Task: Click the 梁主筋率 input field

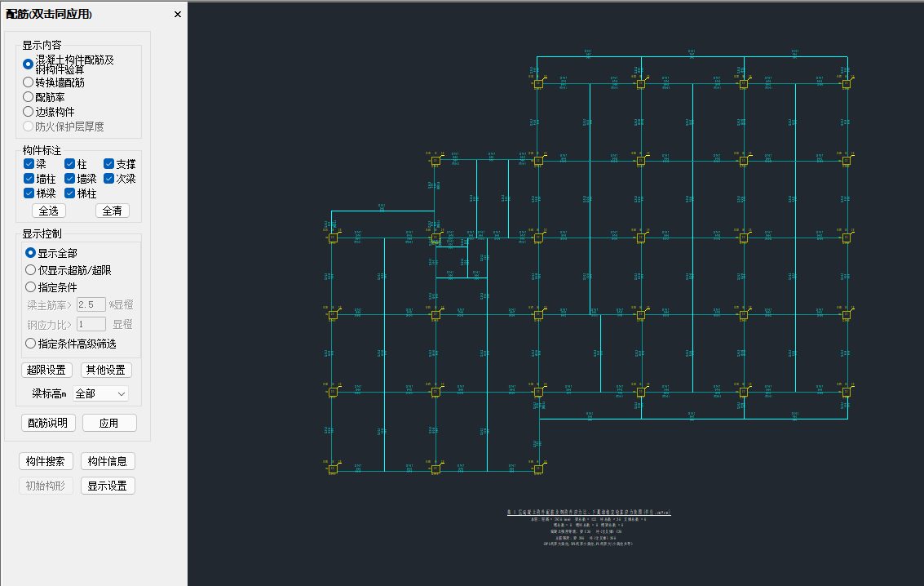Action: pos(91,304)
